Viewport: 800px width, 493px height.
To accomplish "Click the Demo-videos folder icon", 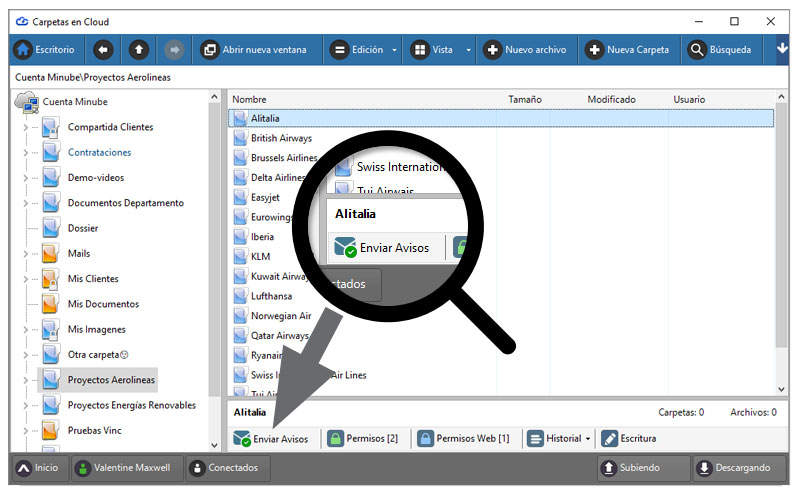I will click(x=51, y=178).
